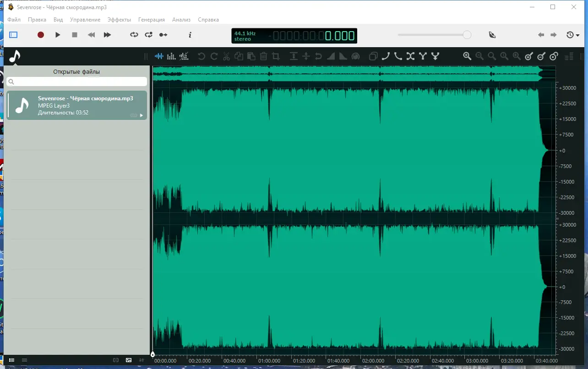Viewport: 588px width, 369px height.
Task: Crop audio to the selection
Action: [276, 56]
